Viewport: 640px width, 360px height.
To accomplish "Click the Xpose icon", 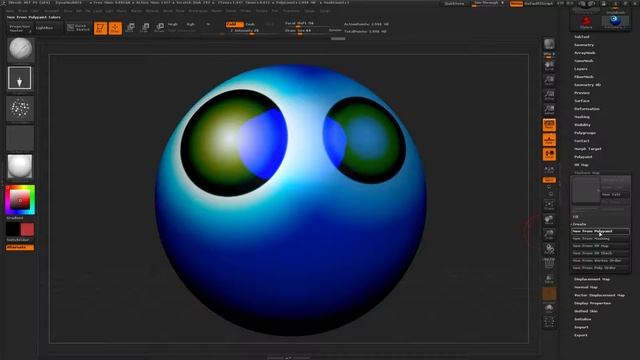I will [x=549, y=322].
